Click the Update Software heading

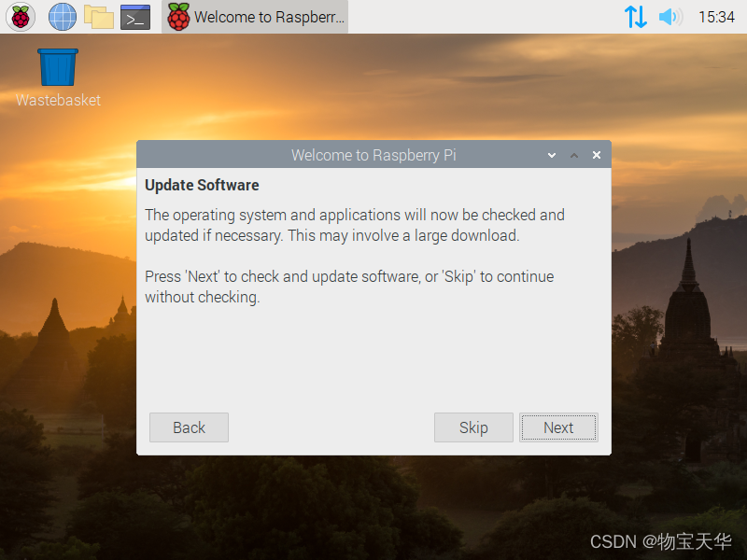[x=202, y=185]
